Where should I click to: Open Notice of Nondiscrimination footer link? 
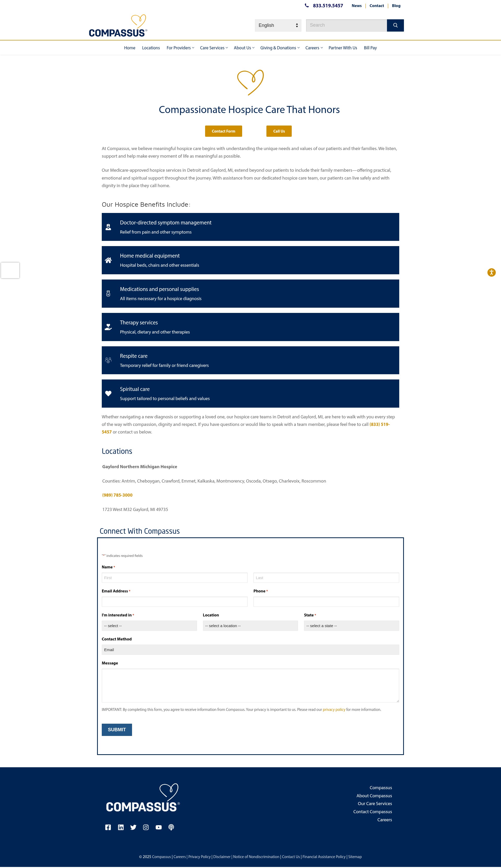click(256, 857)
